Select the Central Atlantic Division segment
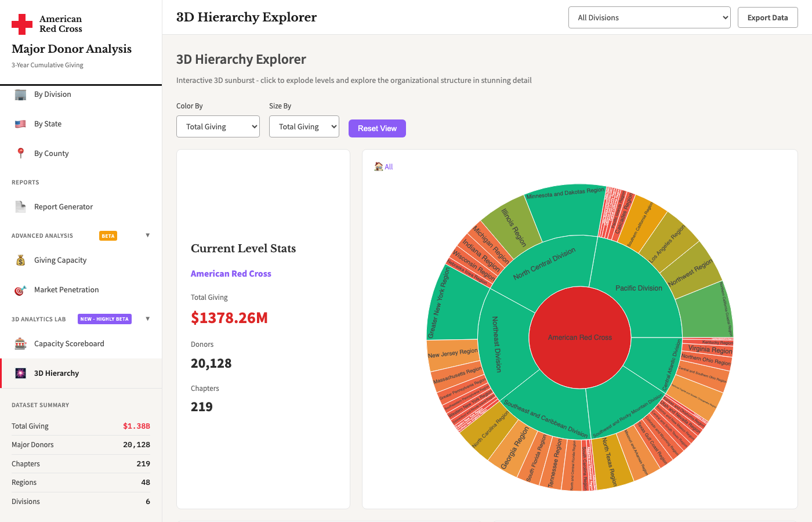This screenshot has width=812, height=522. click(x=672, y=365)
